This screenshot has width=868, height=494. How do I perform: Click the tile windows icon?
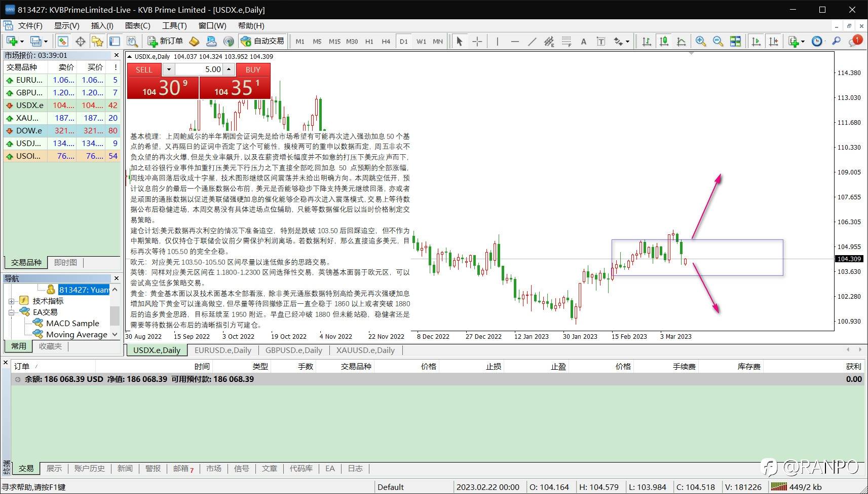point(735,41)
